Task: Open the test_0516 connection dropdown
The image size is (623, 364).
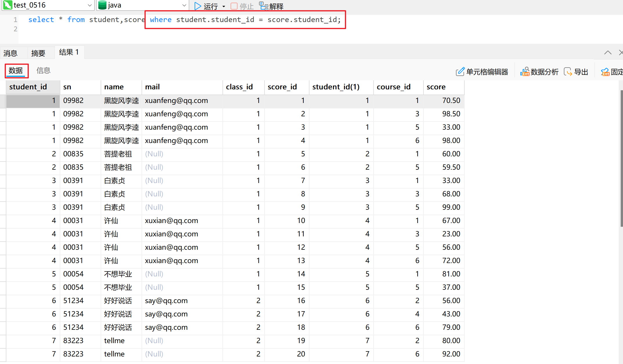Action: pyautogui.click(x=90, y=5)
